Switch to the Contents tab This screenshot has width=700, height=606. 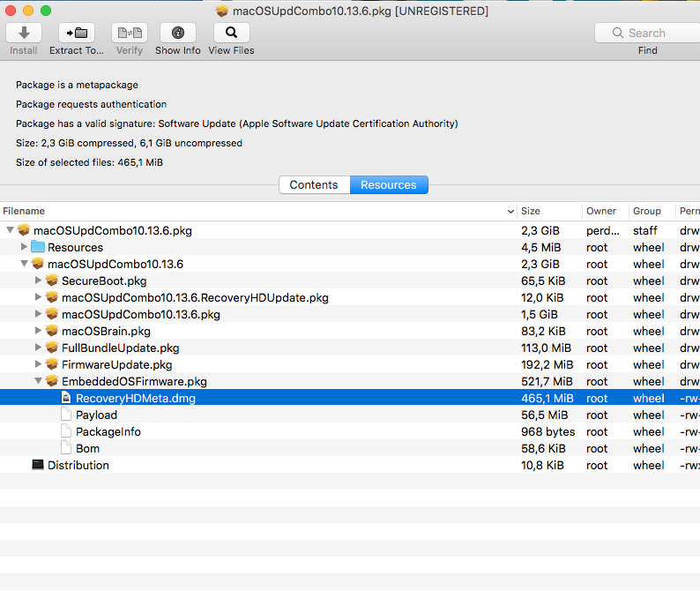coord(314,185)
